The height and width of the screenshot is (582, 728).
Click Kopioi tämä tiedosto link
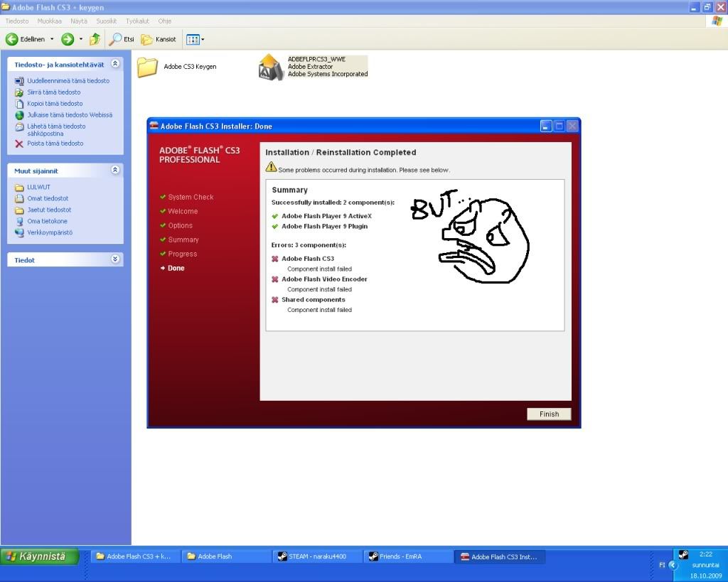[55, 104]
